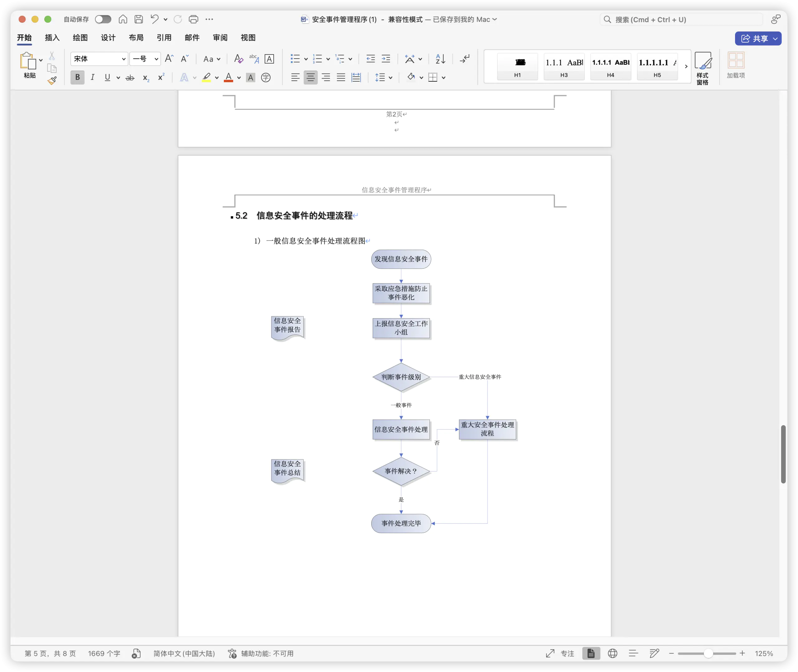Open the font name dropdown 宋体

coord(123,59)
